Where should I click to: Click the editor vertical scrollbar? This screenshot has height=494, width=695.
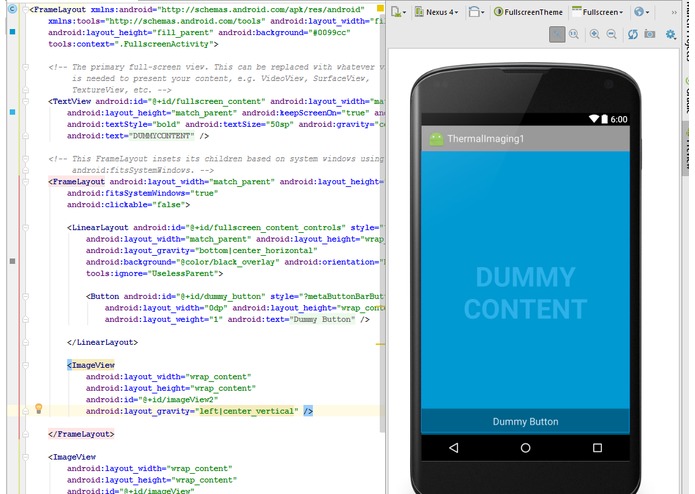click(382, 222)
